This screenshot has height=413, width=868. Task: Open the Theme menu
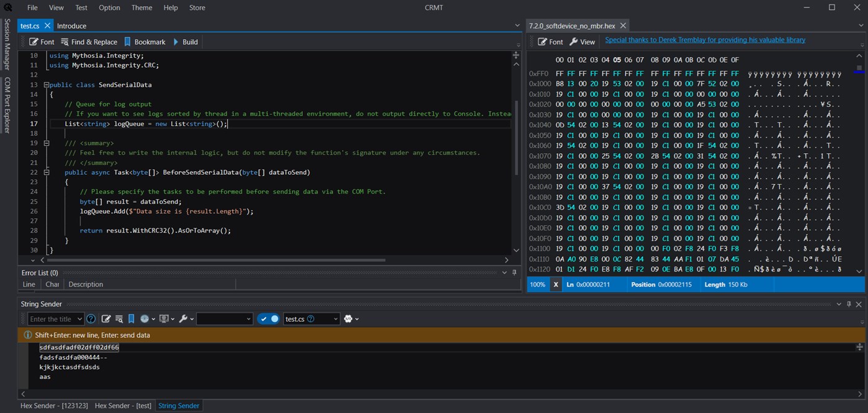[x=141, y=7]
